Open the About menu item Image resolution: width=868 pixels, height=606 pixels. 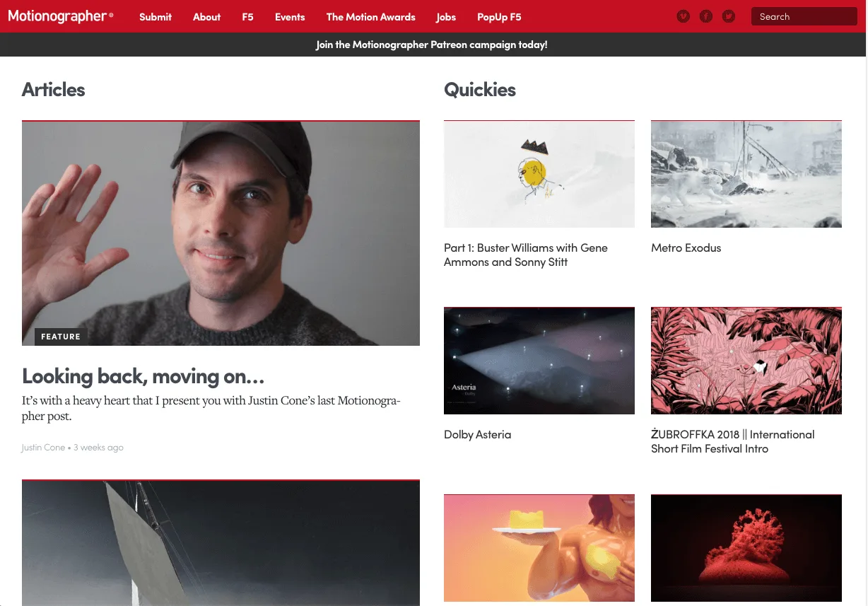(206, 17)
